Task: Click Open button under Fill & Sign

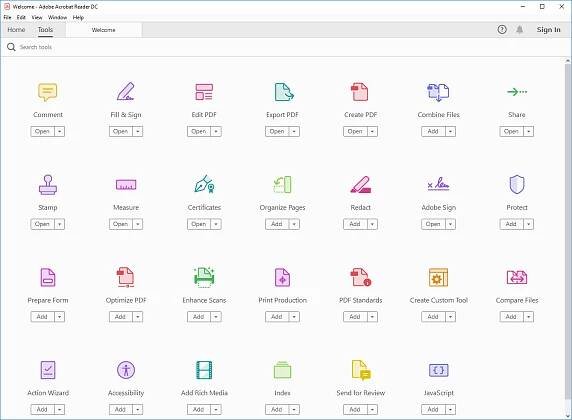Action: 121,131
